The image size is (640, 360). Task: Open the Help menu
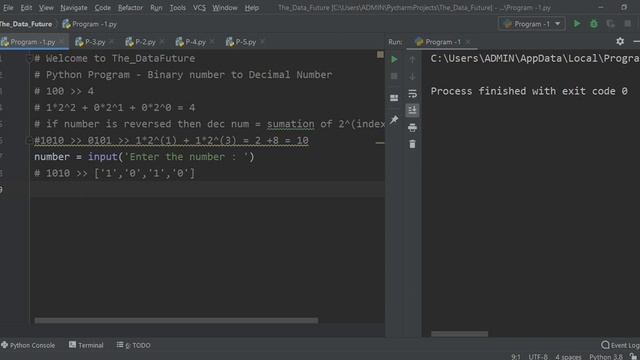(252, 8)
